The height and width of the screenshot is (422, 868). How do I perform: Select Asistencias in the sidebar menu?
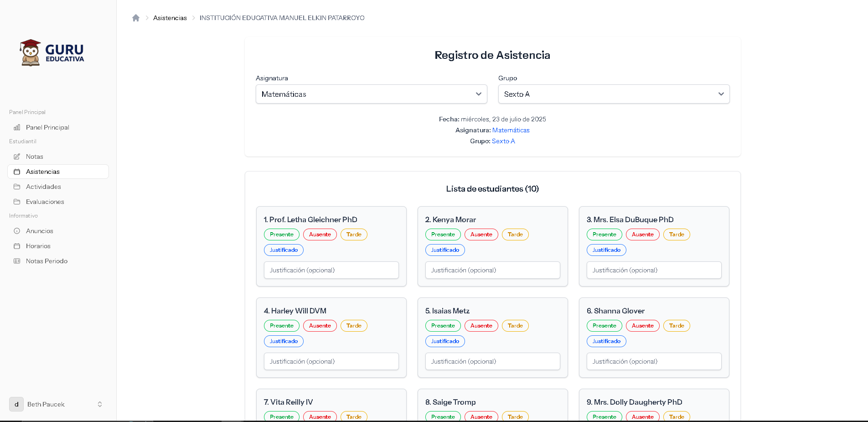(x=43, y=172)
